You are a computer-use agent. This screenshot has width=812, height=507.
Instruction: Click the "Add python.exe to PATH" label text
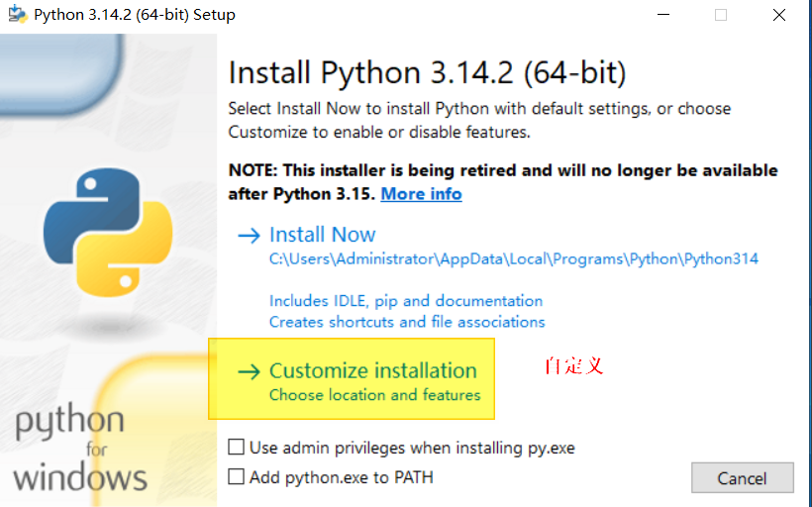tap(342, 477)
